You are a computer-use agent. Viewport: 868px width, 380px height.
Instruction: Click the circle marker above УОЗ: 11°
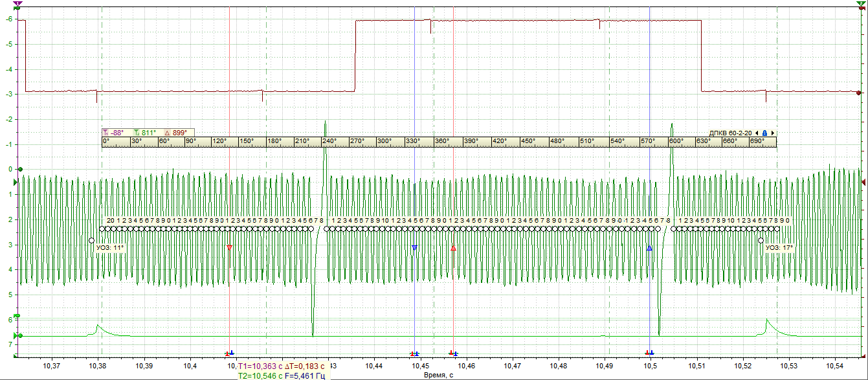point(91,240)
